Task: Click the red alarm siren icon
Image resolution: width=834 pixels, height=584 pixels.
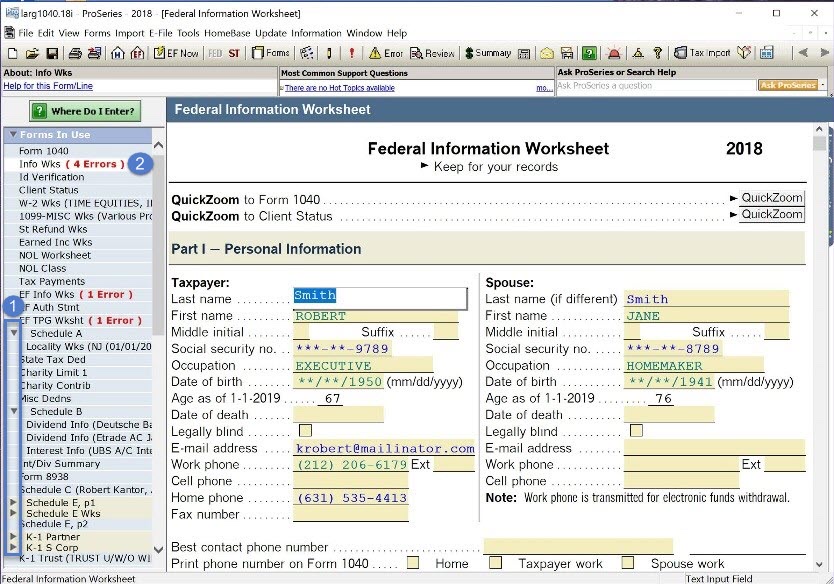Action: (614, 53)
